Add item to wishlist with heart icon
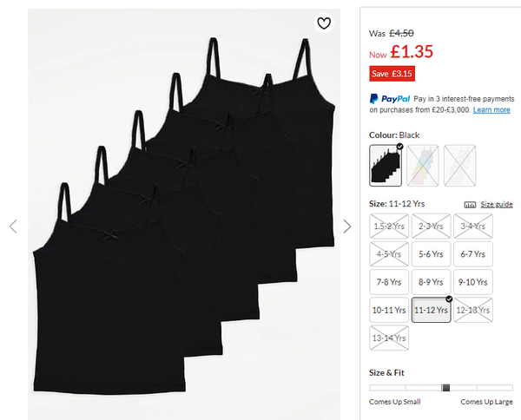 pyautogui.click(x=324, y=23)
